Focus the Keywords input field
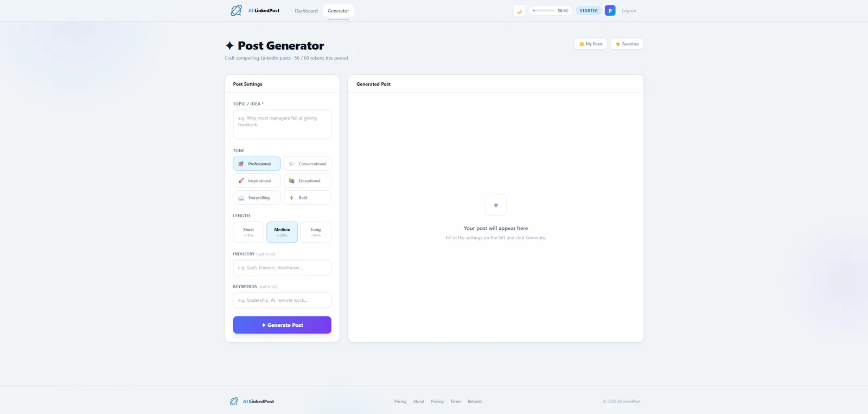This screenshot has height=414, width=868. tap(282, 300)
